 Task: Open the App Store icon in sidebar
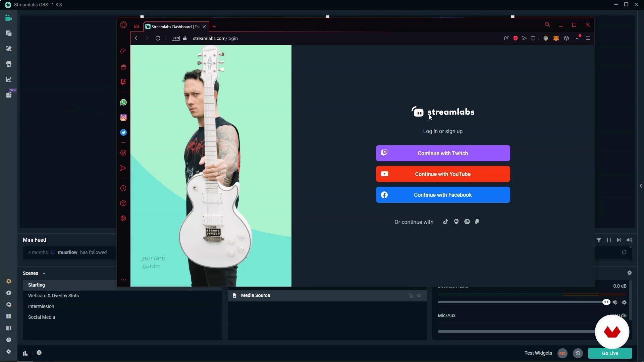coord(9,64)
